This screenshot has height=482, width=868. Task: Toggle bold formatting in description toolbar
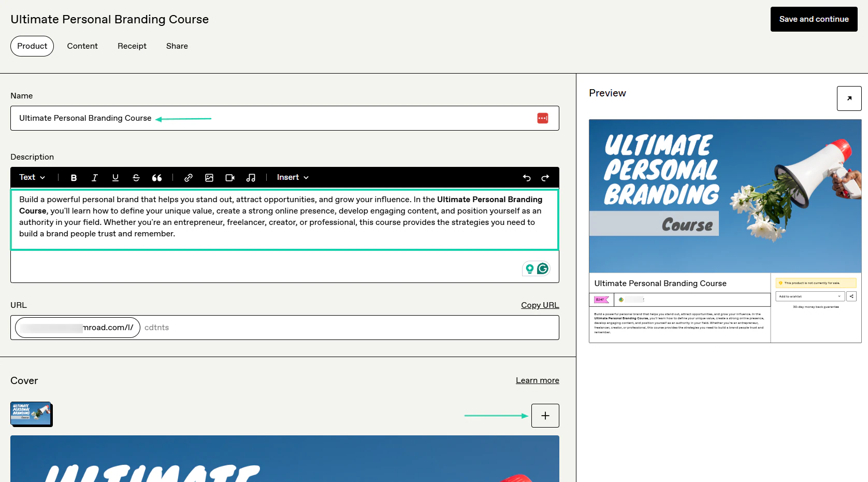point(74,178)
